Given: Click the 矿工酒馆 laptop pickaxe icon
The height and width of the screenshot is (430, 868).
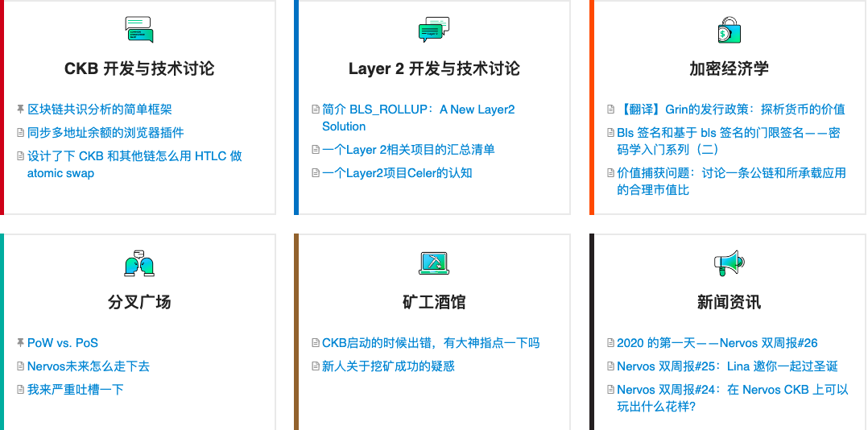Looking at the screenshot, I should tap(434, 263).
